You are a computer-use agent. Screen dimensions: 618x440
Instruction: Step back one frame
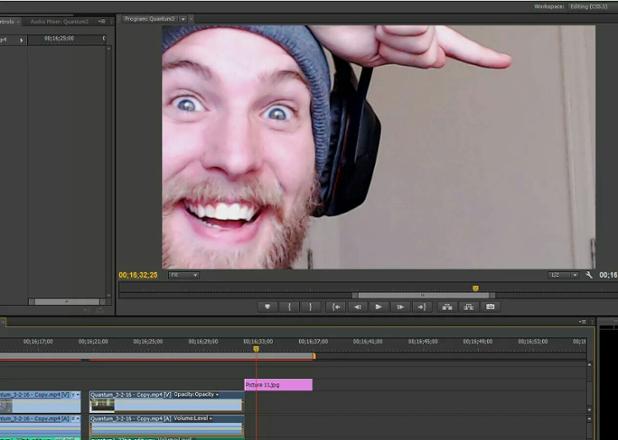click(x=357, y=307)
